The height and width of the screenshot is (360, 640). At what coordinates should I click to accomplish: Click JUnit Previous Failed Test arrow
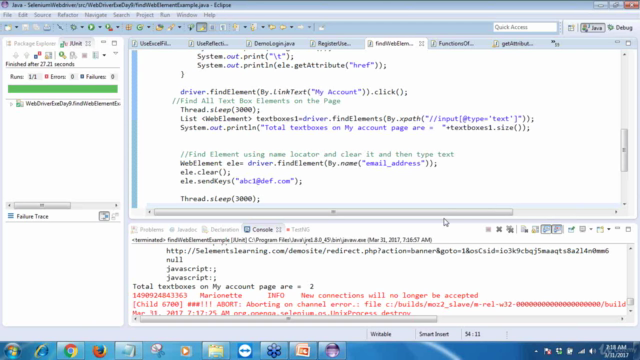[x=27, y=55]
